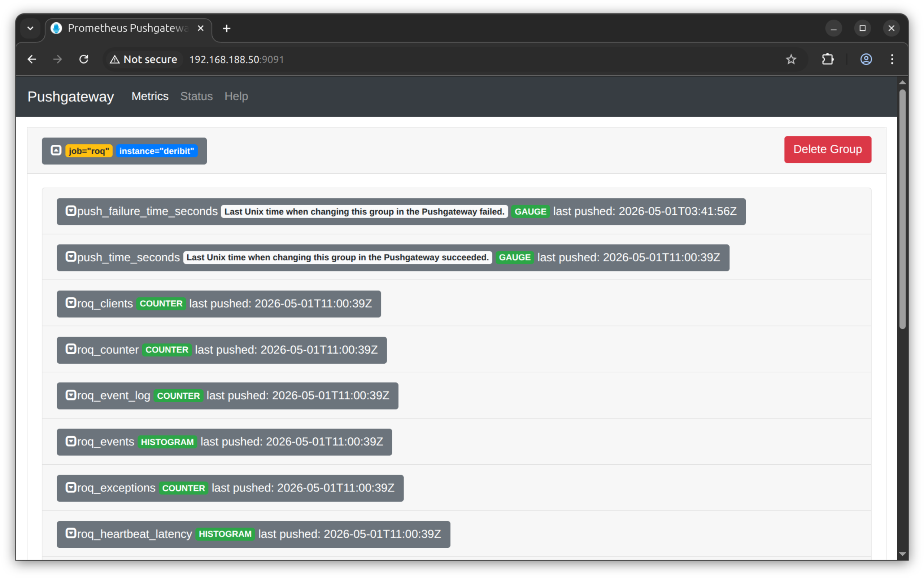
Task: Go to the Pushgateway home brand link
Action: click(71, 97)
